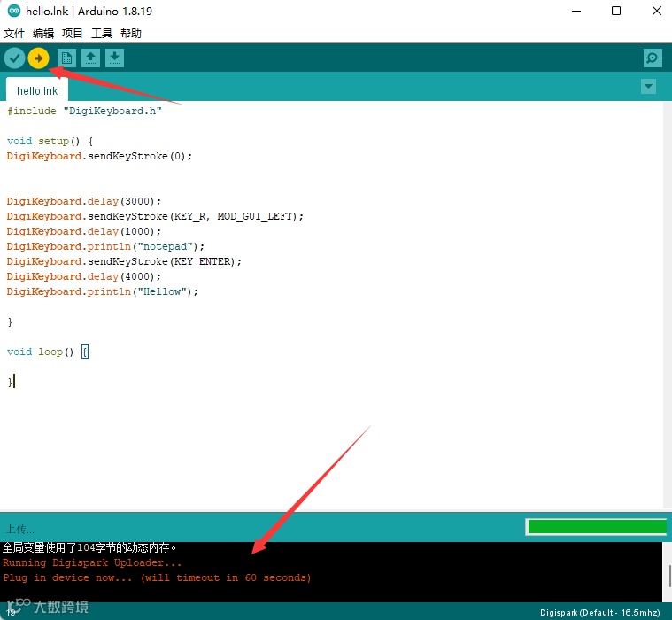
Task: Select the hello.lnk sketch tab
Action: click(37, 90)
